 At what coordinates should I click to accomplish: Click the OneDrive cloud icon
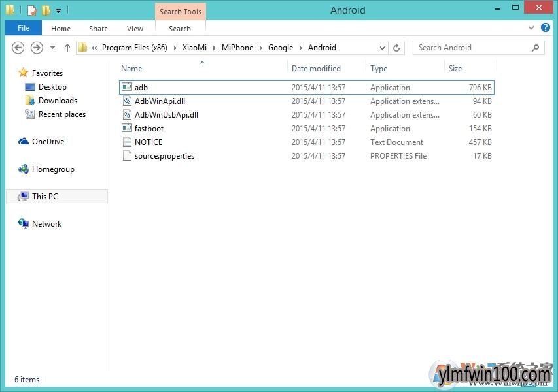point(24,142)
